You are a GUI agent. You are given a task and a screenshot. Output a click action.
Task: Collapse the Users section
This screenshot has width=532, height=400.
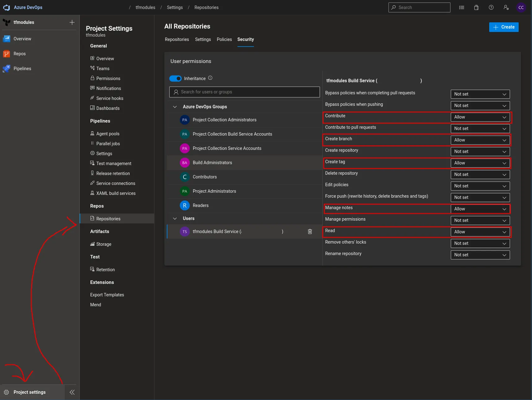click(x=175, y=218)
